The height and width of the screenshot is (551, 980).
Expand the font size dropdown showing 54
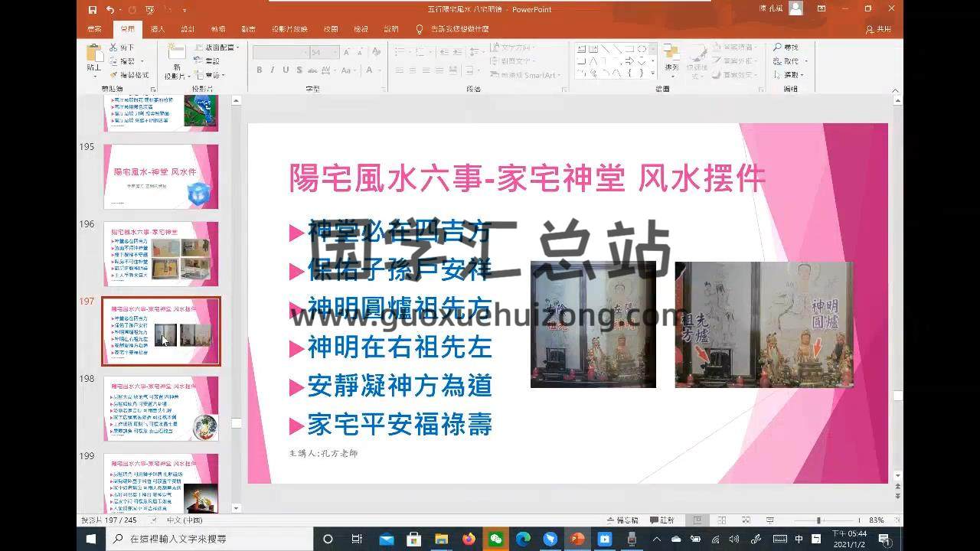pyautogui.click(x=335, y=53)
